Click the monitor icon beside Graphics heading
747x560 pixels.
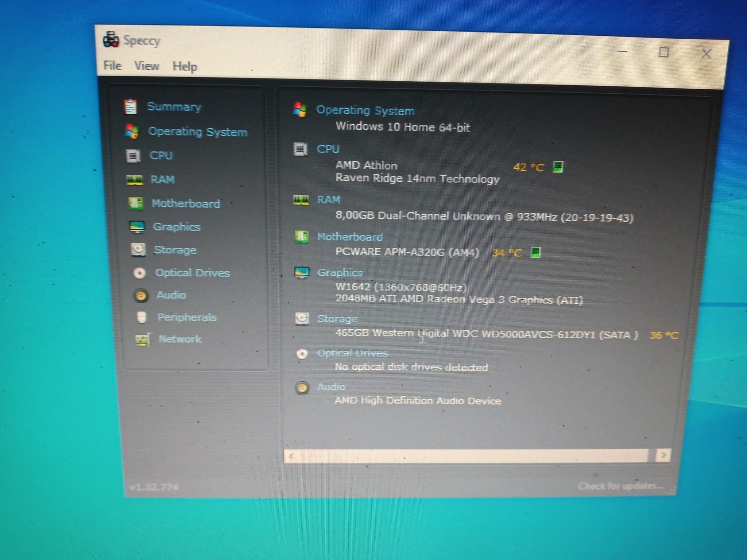(x=302, y=272)
